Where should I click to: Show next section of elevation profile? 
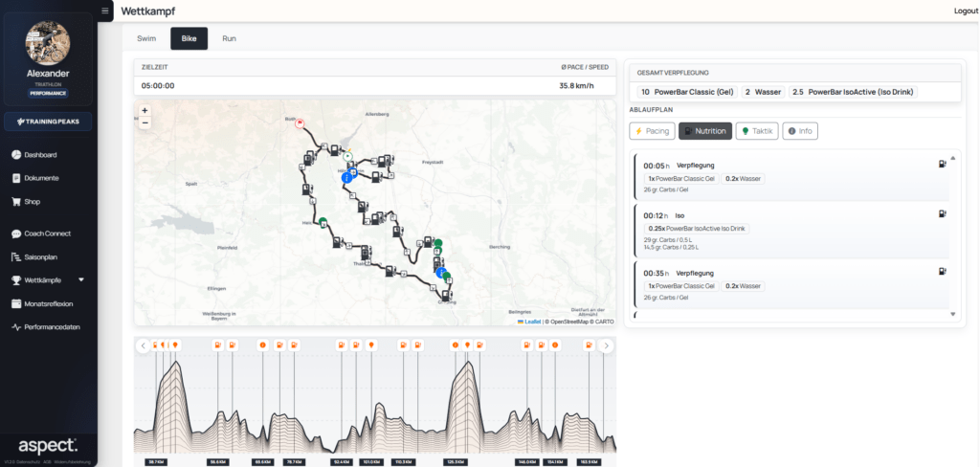pos(605,345)
